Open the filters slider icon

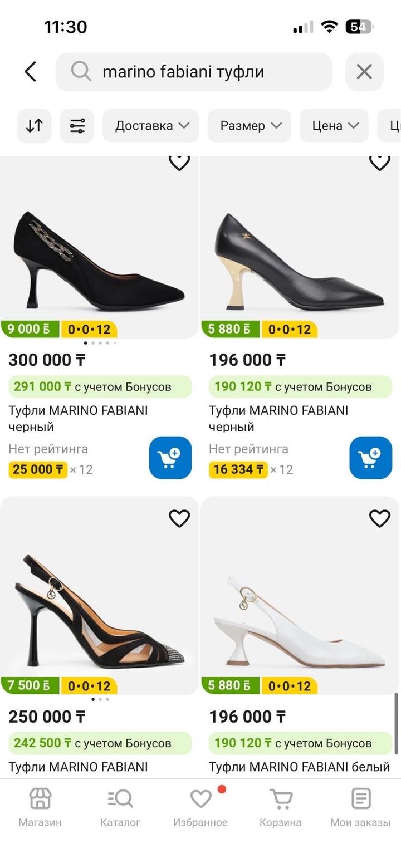pos(77,126)
